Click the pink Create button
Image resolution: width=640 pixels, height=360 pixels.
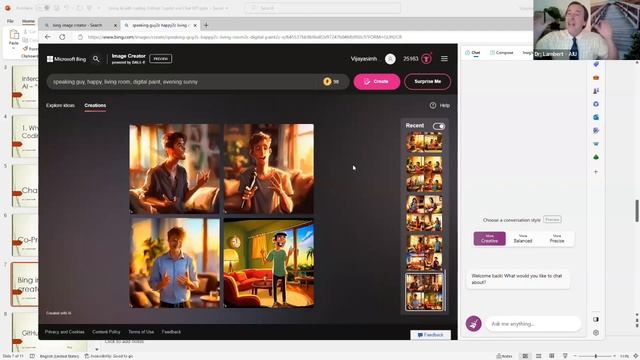[377, 82]
